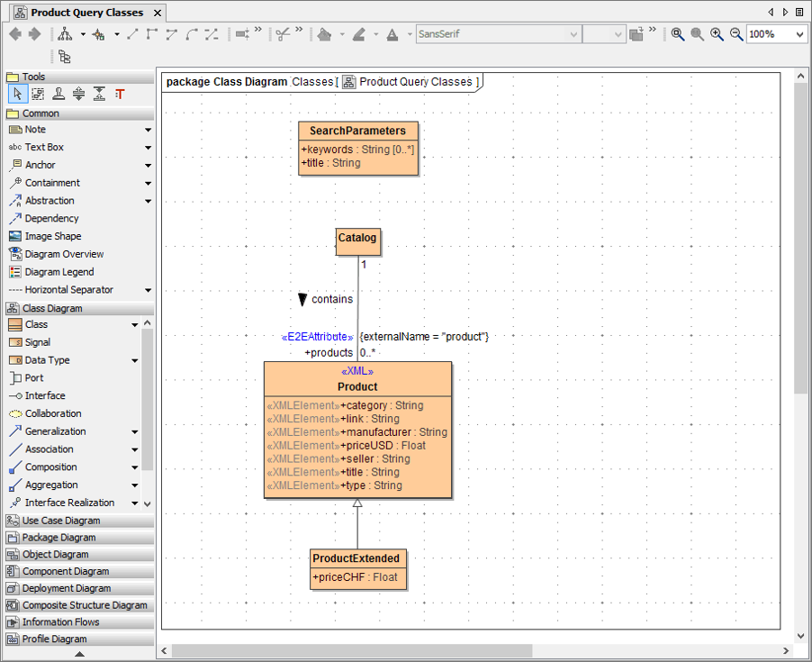
Task: Choose the Generalization relationship tool
Action: tap(55, 431)
